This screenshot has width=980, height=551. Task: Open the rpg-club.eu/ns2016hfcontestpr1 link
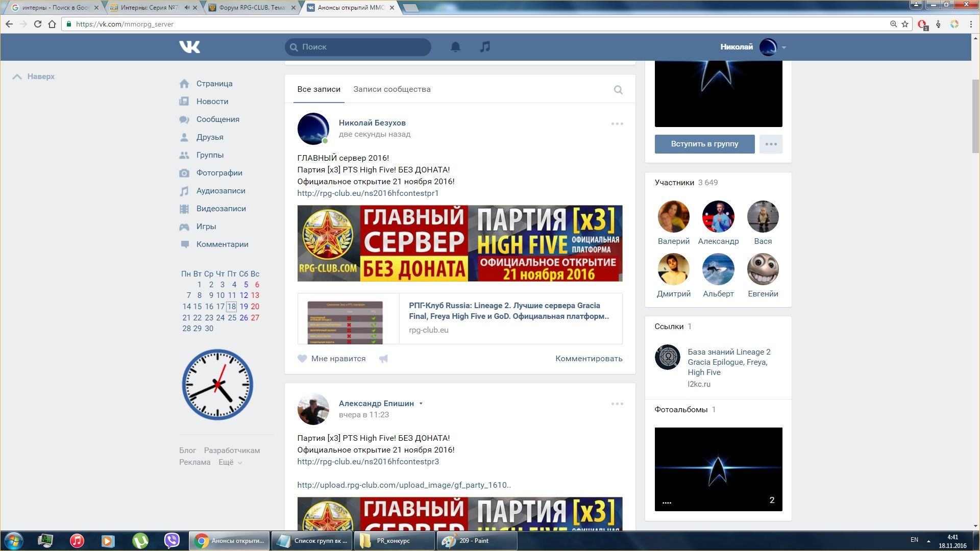tap(367, 193)
